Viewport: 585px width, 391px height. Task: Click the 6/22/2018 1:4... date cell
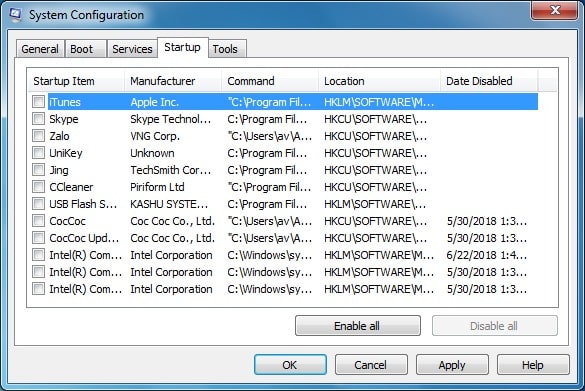pos(487,255)
